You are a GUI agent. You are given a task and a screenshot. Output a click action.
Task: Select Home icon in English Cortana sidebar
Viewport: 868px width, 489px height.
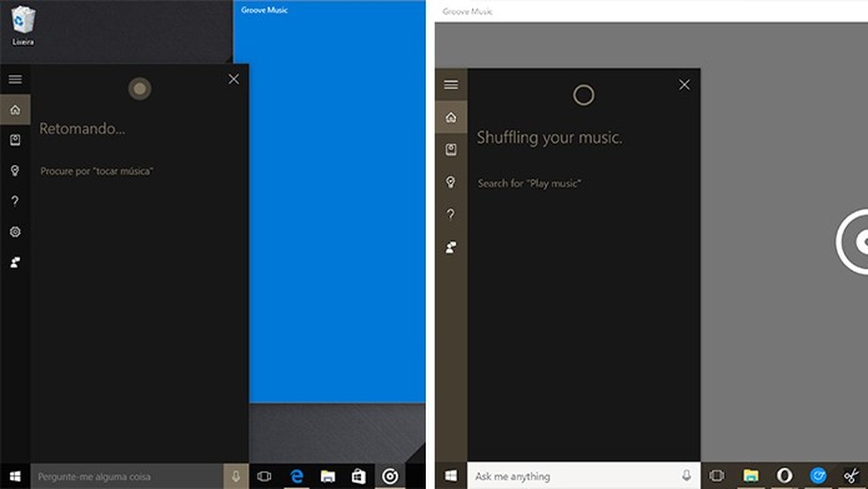[x=451, y=117]
